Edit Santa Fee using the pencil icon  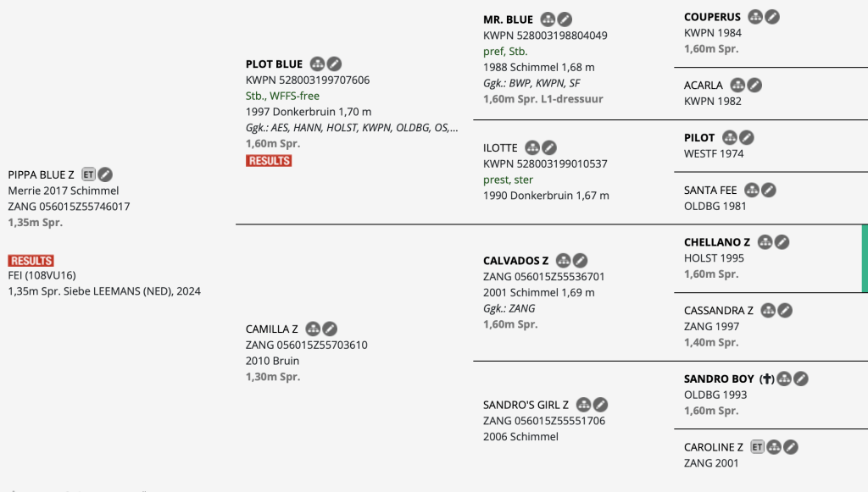pyautogui.click(x=768, y=191)
